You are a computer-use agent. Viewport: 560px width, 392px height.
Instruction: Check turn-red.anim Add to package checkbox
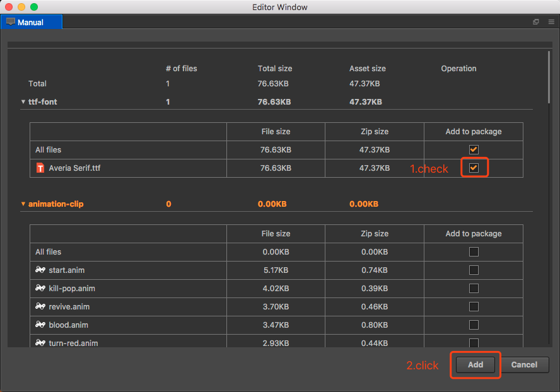[474, 343]
